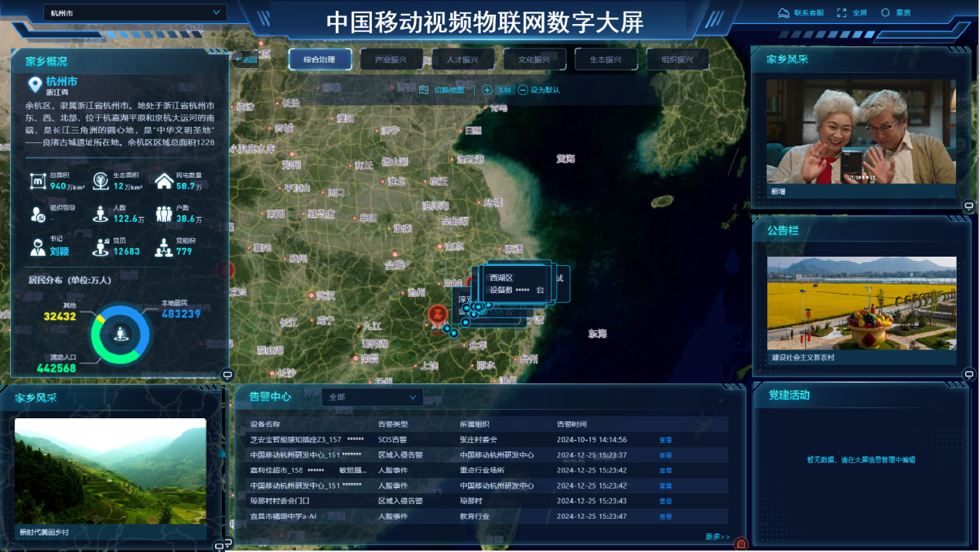Click the 建设社会主义新农村 caption
The height and width of the screenshot is (552, 980).
803,358
